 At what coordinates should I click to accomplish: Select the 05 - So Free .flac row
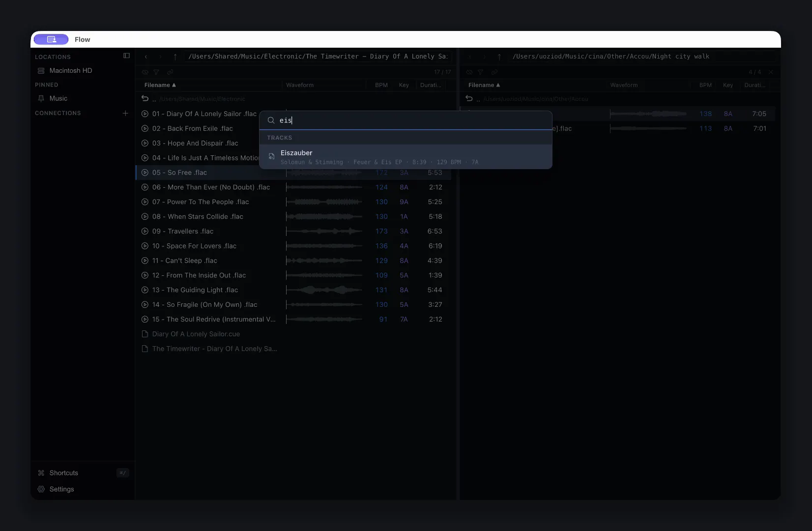(293, 173)
